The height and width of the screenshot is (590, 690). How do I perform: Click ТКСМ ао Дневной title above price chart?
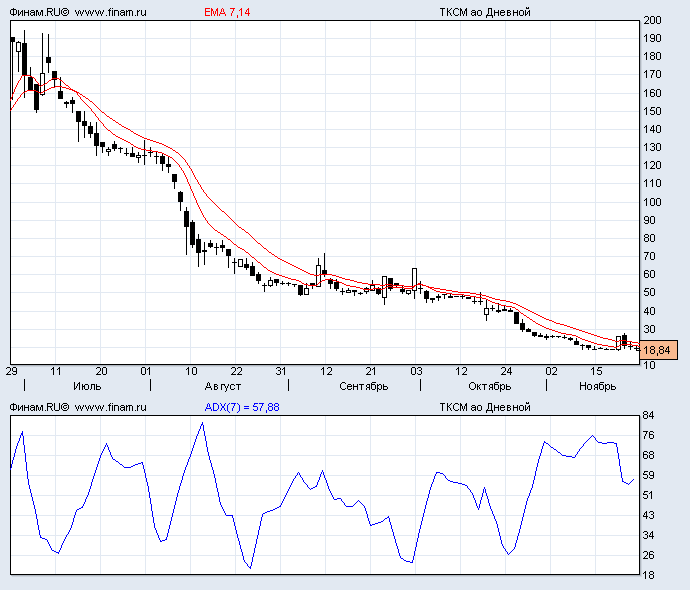pyautogui.click(x=484, y=12)
